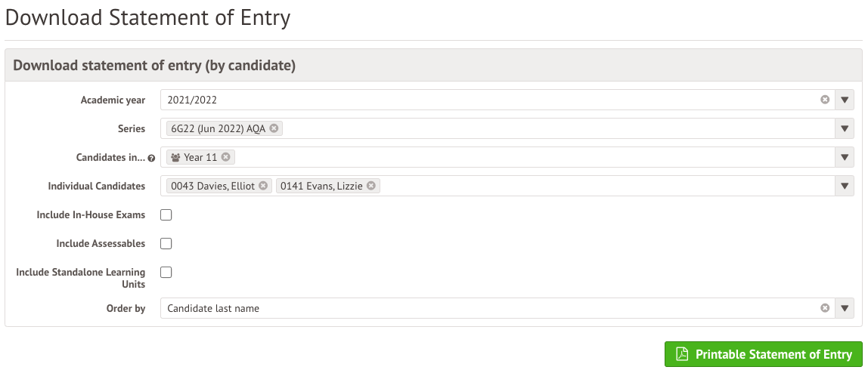
Task: Check Include Standalone Learning Units
Action: pos(166,273)
